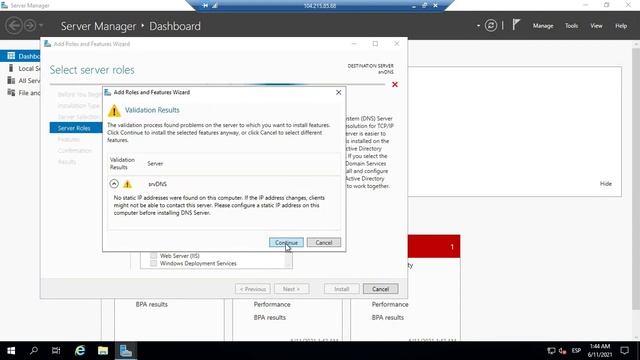Open the Help menu

point(621,26)
